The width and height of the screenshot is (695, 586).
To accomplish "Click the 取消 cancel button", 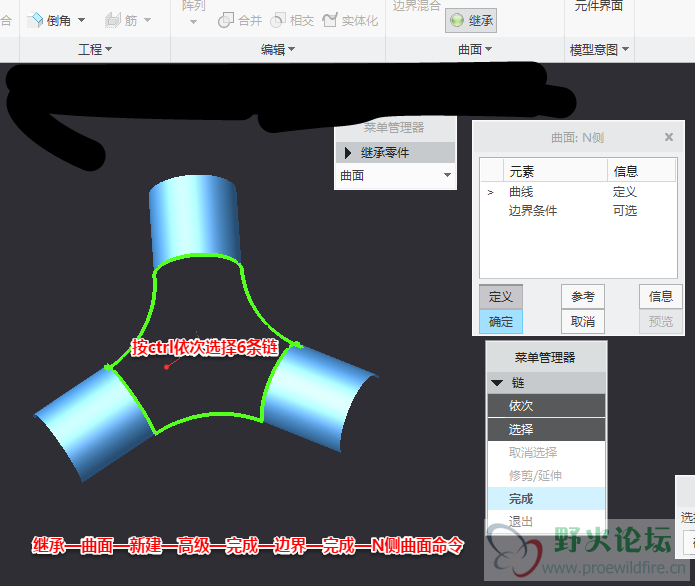I will [x=583, y=321].
